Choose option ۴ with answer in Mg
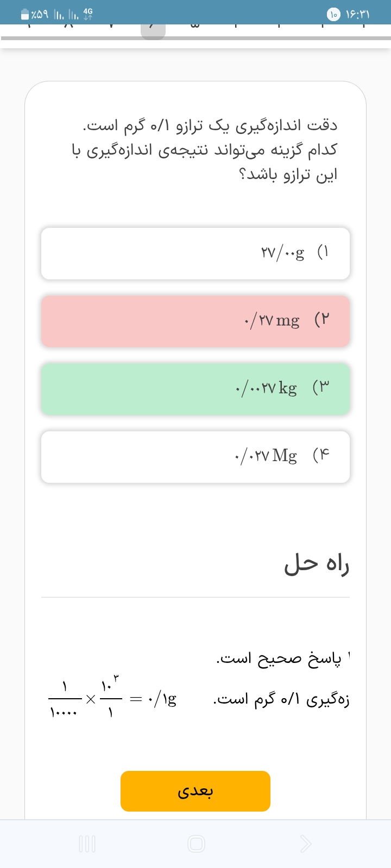 pos(195,457)
